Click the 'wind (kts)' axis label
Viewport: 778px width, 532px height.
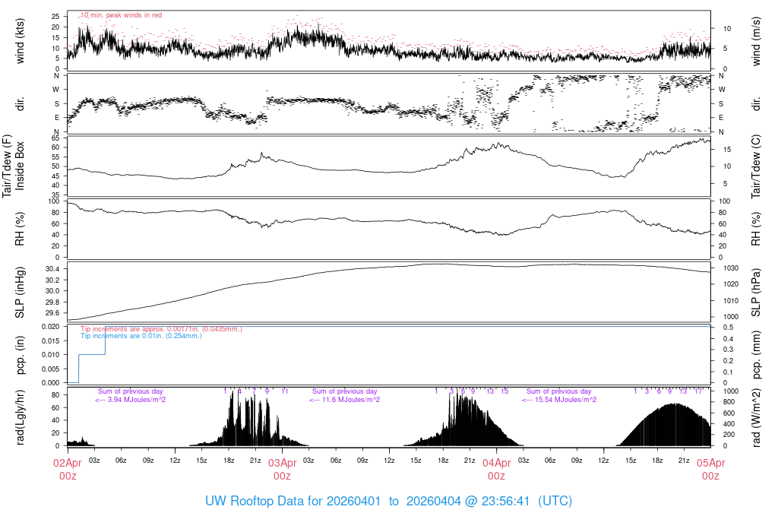(x=21, y=40)
